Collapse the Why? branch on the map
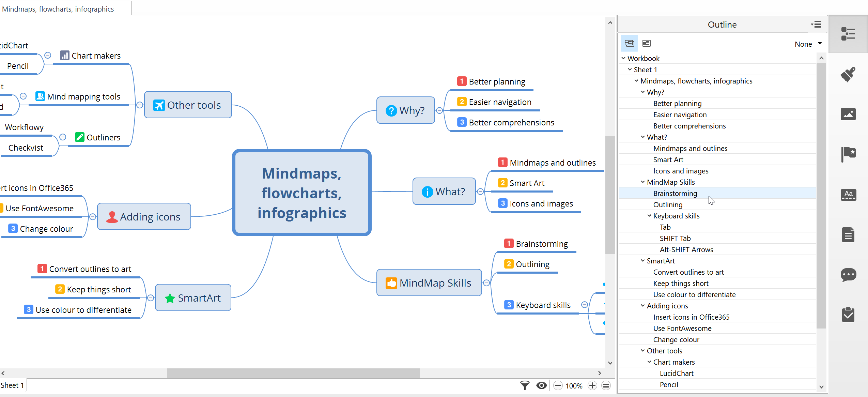868x397 pixels. point(439,110)
